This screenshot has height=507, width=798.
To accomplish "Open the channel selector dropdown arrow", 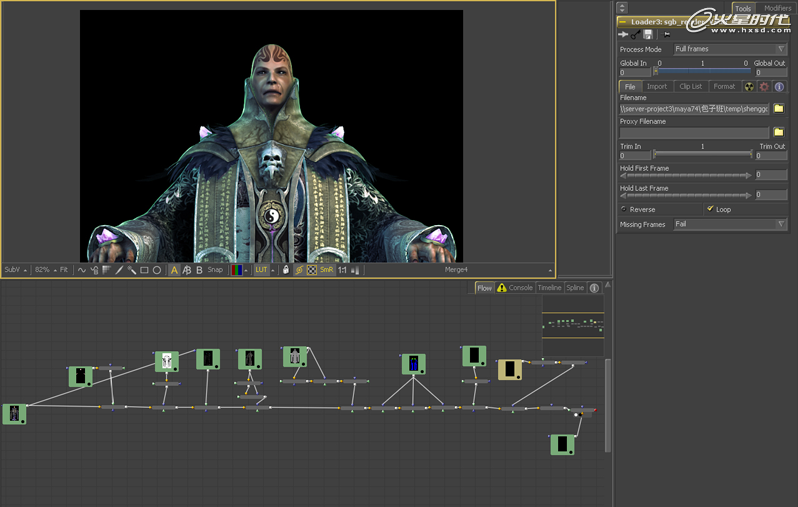I will [246, 270].
